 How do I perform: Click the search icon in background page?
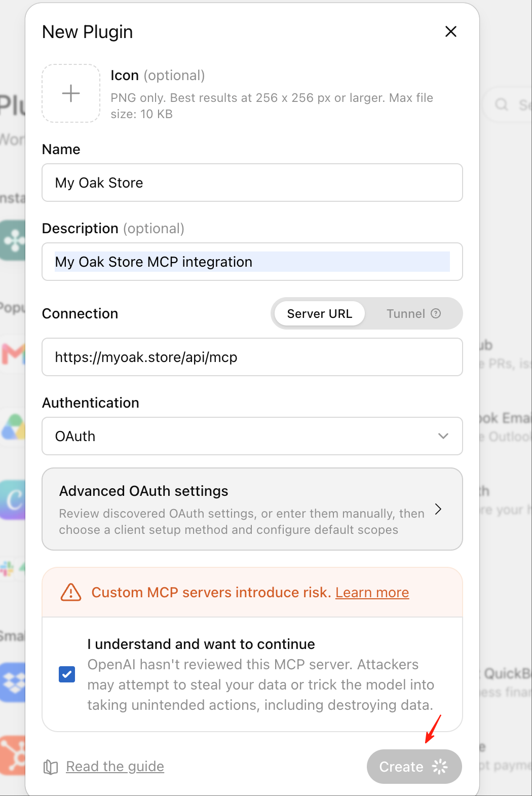(x=502, y=104)
